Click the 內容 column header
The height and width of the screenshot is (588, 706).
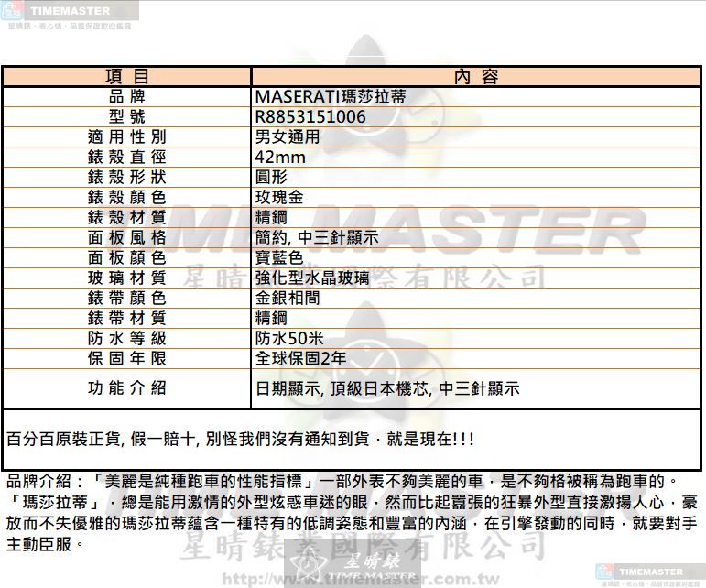pyautogui.click(x=475, y=76)
